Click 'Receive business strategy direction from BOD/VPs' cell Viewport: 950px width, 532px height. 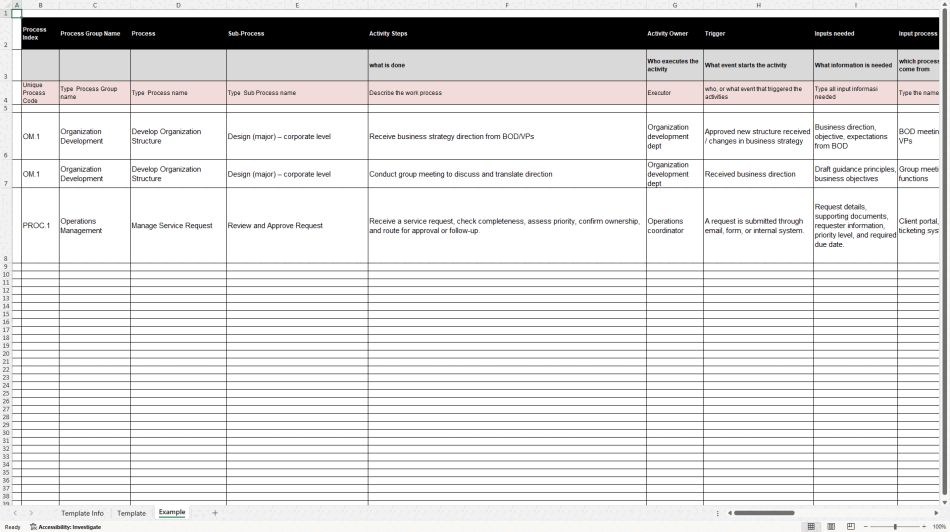tap(507, 136)
